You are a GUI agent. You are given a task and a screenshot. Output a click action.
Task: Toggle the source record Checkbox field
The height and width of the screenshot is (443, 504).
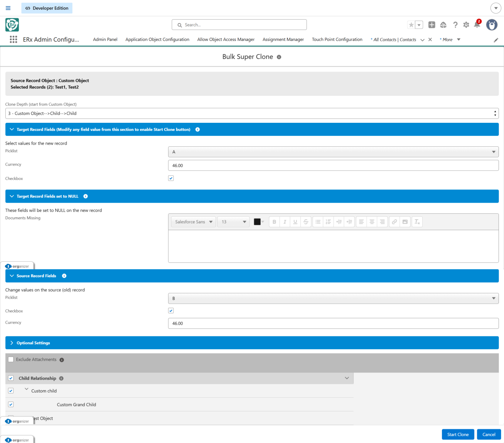pyautogui.click(x=171, y=311)
